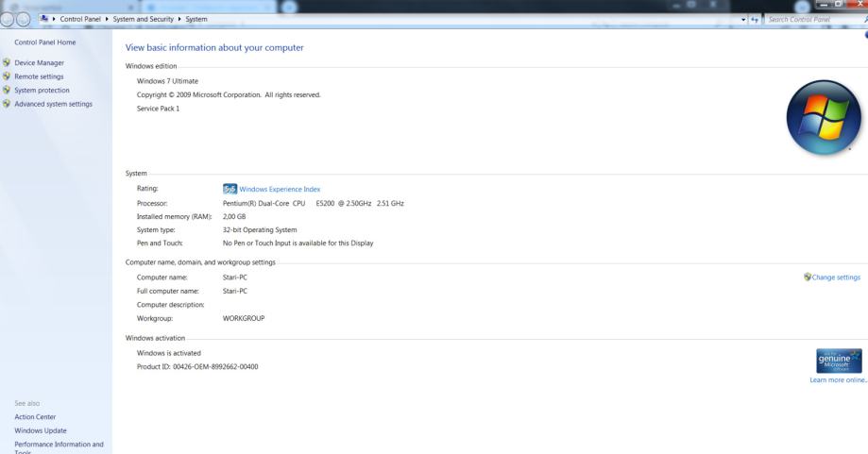Image resolution: width=868 pixels, height=454 pixels.
Task: Click System and Security breadcrumb
Action: point(144,20)
